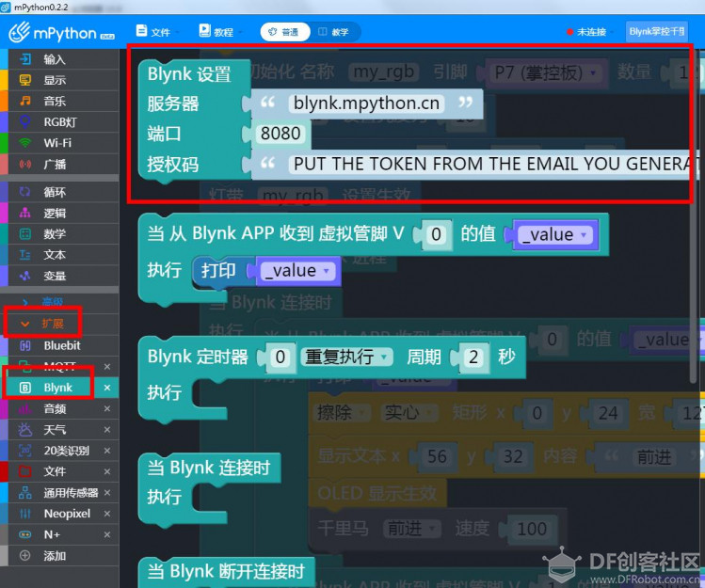
Task: Select the MQTT extension category
Action: (x=58, y=366)
